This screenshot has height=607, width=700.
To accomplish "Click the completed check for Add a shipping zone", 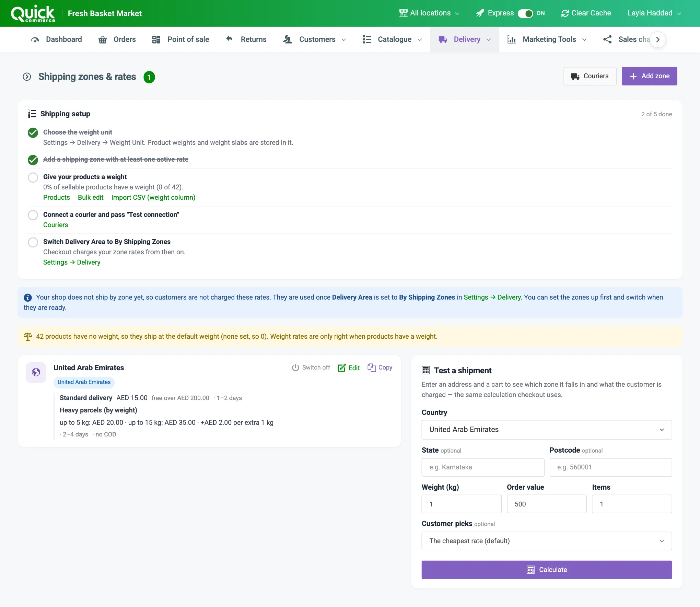I will pyautogui.click(x=33, y=160).
